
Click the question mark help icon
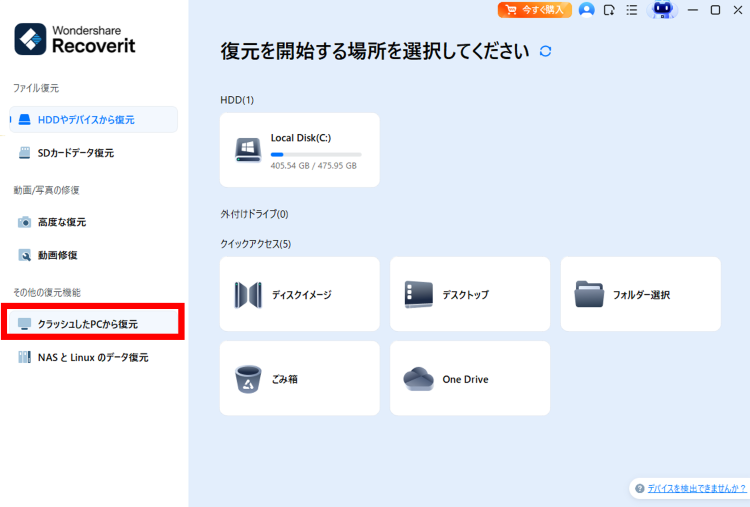click(640, 488)
